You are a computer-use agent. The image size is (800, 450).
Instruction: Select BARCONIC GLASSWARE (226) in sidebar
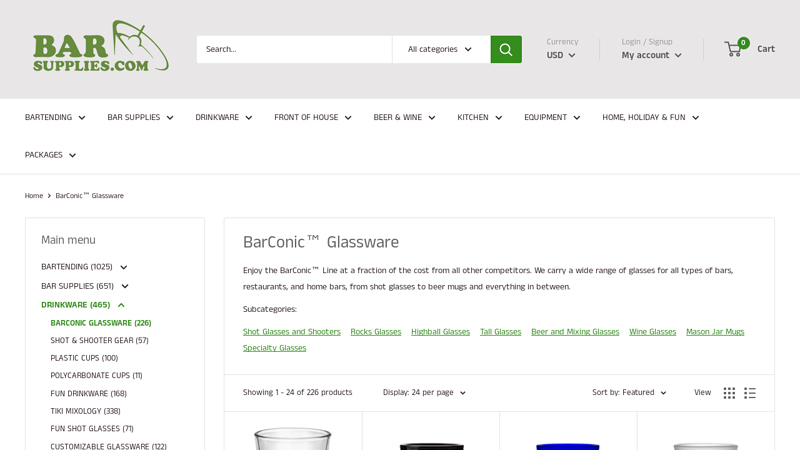pos(101,323)
